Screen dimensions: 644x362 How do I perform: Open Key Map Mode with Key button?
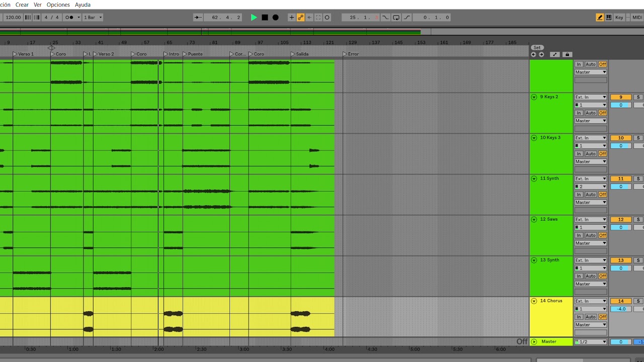[x=619, y=17]
